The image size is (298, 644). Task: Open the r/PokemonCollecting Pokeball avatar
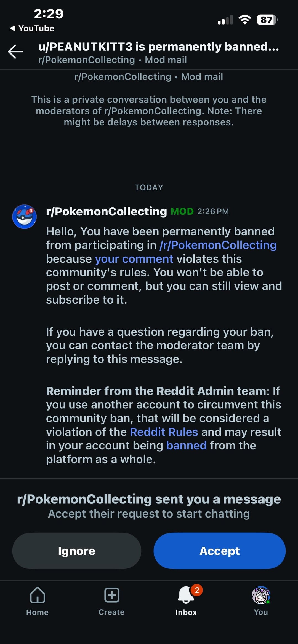[x=24, y=217]
